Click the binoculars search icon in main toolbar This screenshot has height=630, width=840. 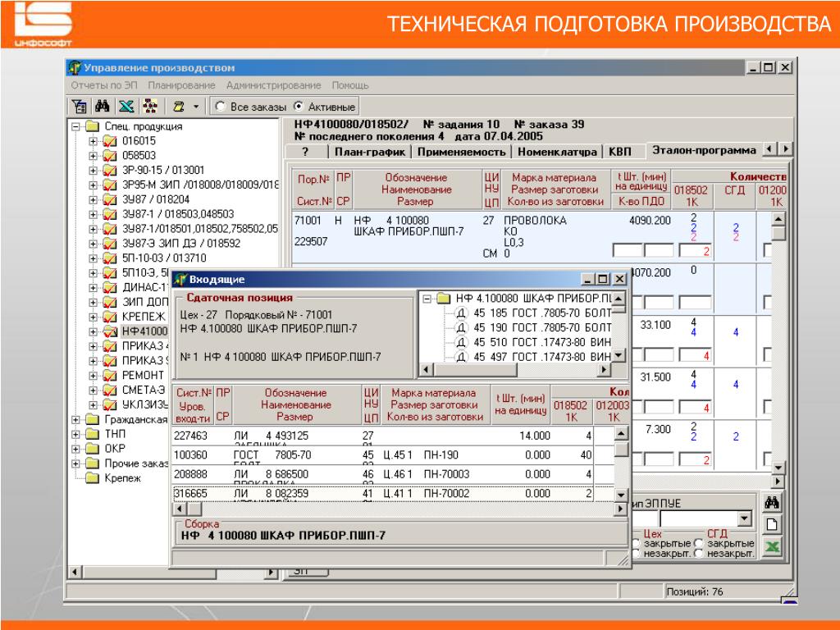[102, 106]
